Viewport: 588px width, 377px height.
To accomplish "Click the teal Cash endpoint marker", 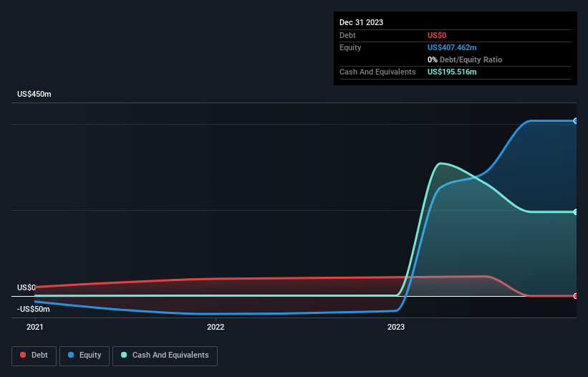I will point(576,212).
